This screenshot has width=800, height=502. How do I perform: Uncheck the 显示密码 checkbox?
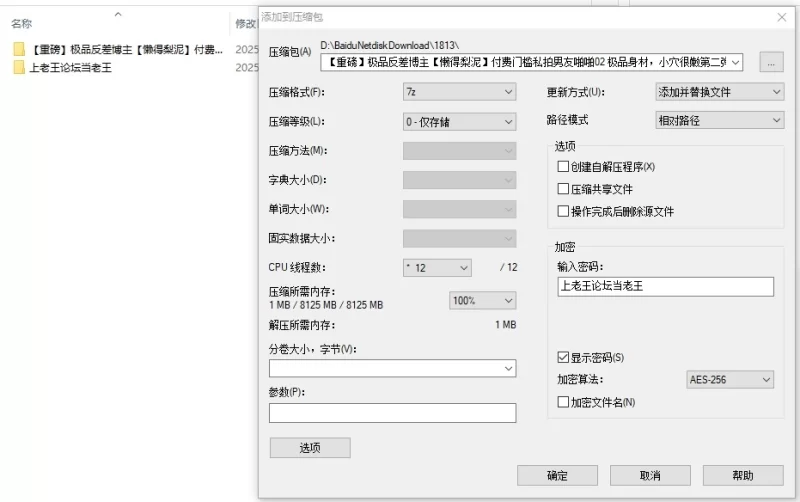coord(563,357)
